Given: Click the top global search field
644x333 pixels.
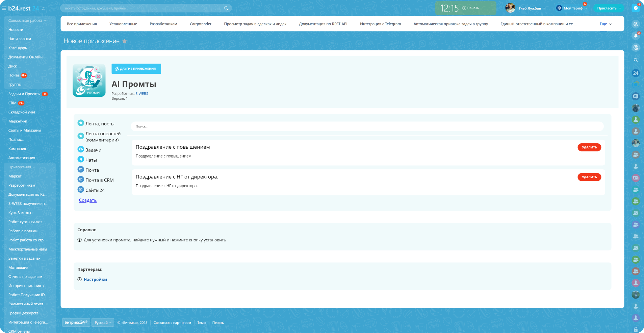Looking at the screenshot, I should coord(146,8).
